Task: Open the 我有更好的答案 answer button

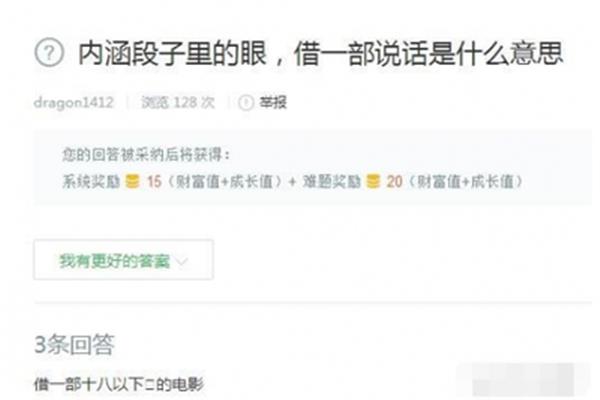Action: [123, 260]
